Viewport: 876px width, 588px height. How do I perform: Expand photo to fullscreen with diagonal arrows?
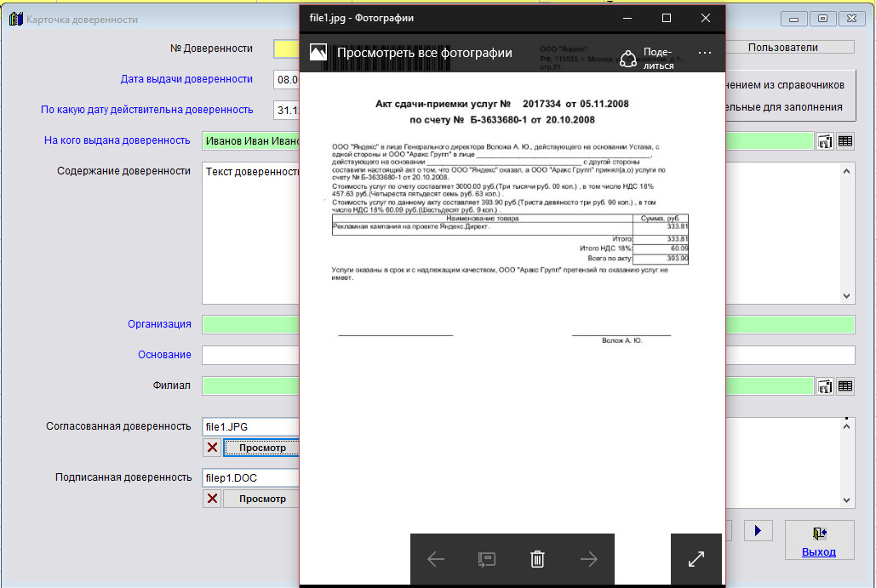click(x=696, y=559)
